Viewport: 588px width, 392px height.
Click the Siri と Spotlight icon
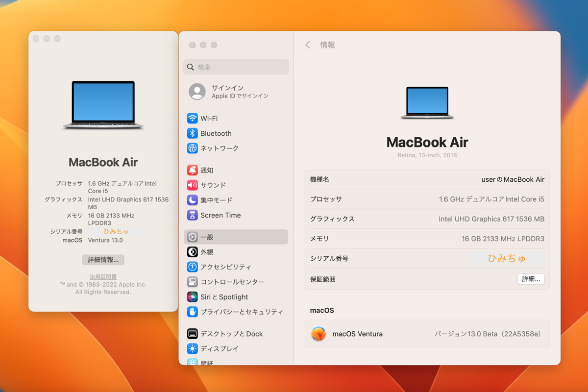point(193,297)
